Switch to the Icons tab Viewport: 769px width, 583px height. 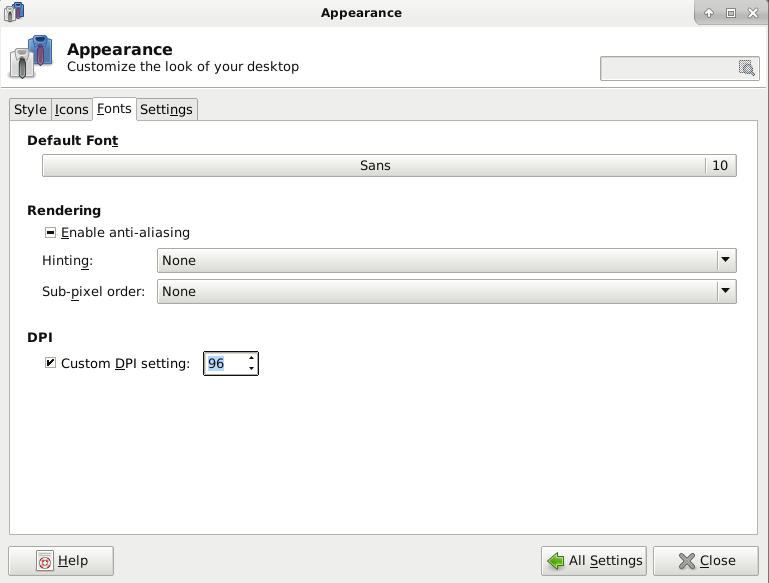[71, 109]
